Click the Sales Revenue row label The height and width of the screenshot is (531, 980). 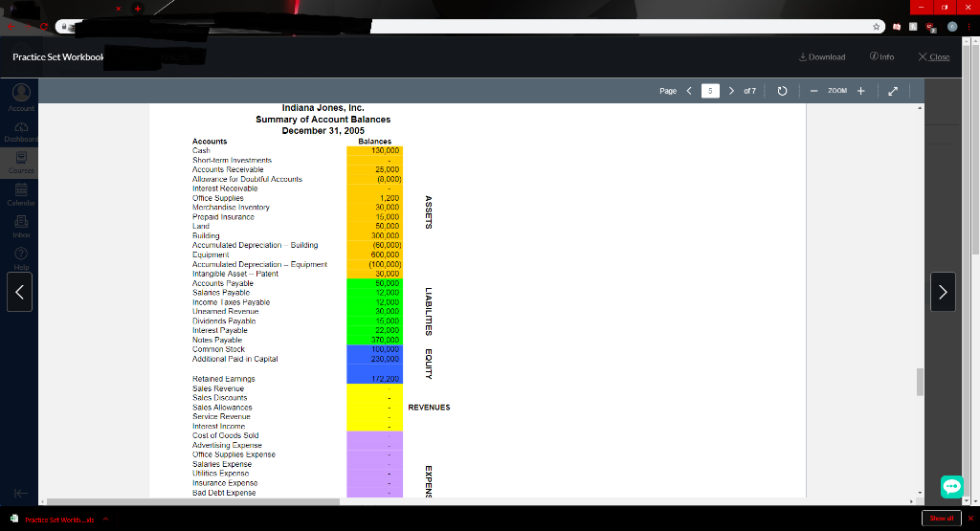tap(217, 388)
